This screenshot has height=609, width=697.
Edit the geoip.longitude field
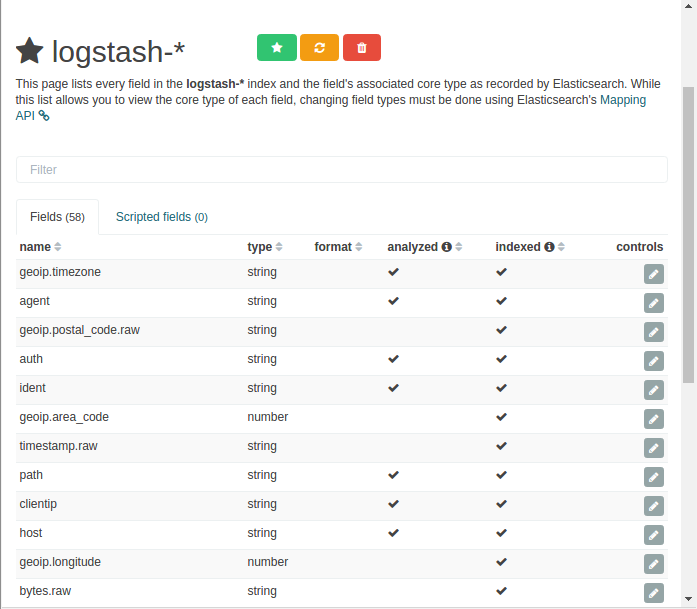653,564
